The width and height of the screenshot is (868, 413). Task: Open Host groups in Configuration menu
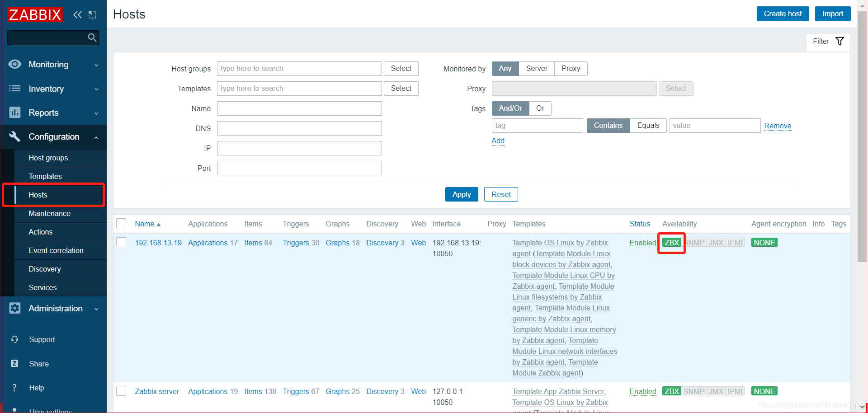[61, 158]
